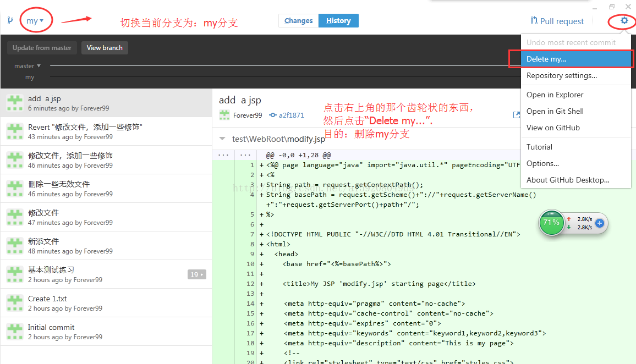The height and width of the screenshot is (364, 636).
Task: Click the Forever99 author name in the commit detail
Action: pyautogui.click(x=248, y=115)
